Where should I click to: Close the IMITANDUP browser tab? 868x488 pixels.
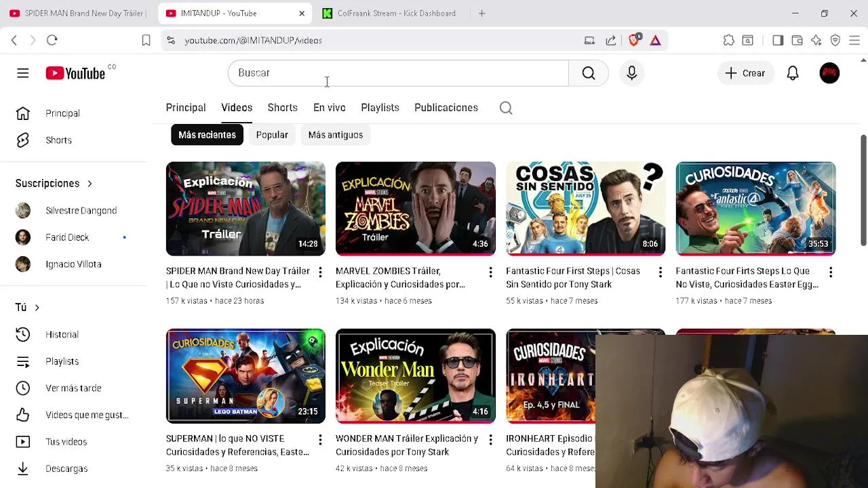point(302,14)
